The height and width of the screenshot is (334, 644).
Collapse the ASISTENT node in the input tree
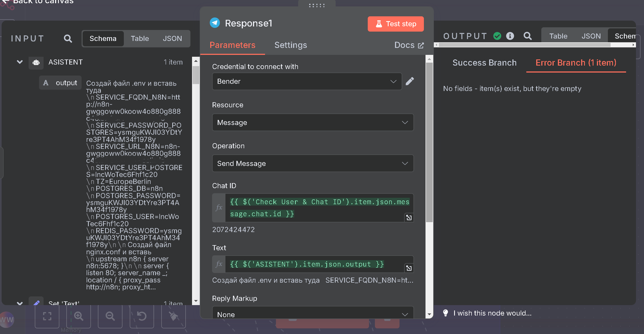20,62
